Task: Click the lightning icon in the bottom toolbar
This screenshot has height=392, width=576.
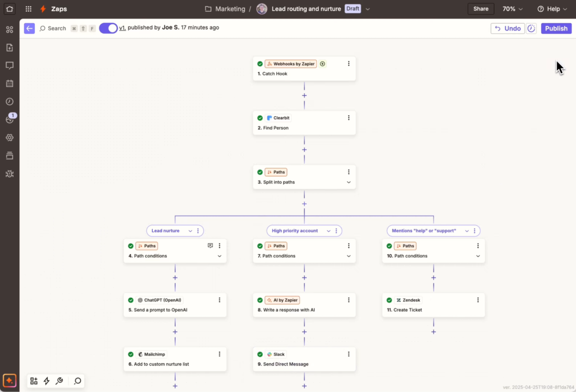Action: 46,381
